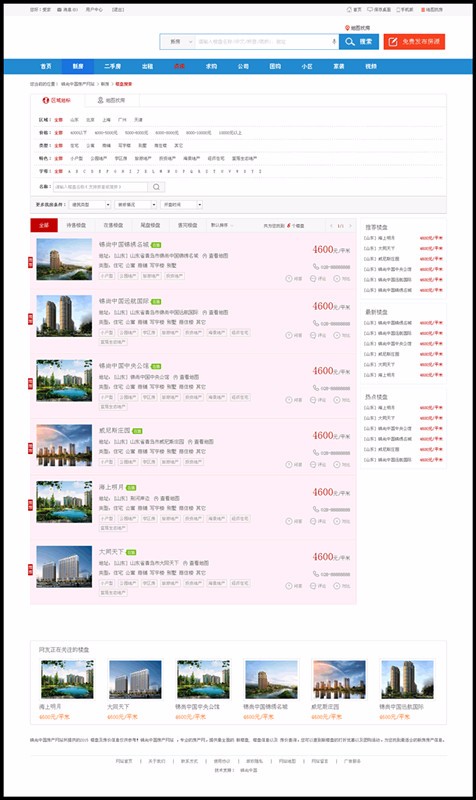Click the compare icon on the 锦尚中国中央公馆 listing

tap(337, 399)
